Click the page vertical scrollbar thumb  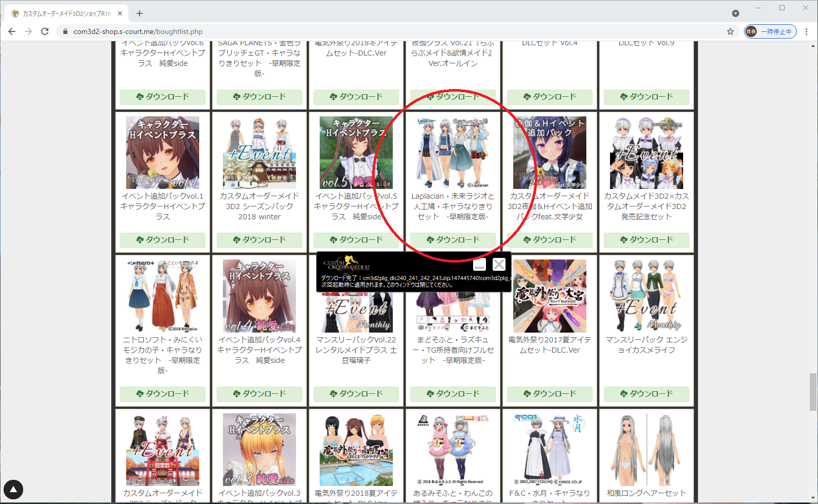[x=813, y=392]
